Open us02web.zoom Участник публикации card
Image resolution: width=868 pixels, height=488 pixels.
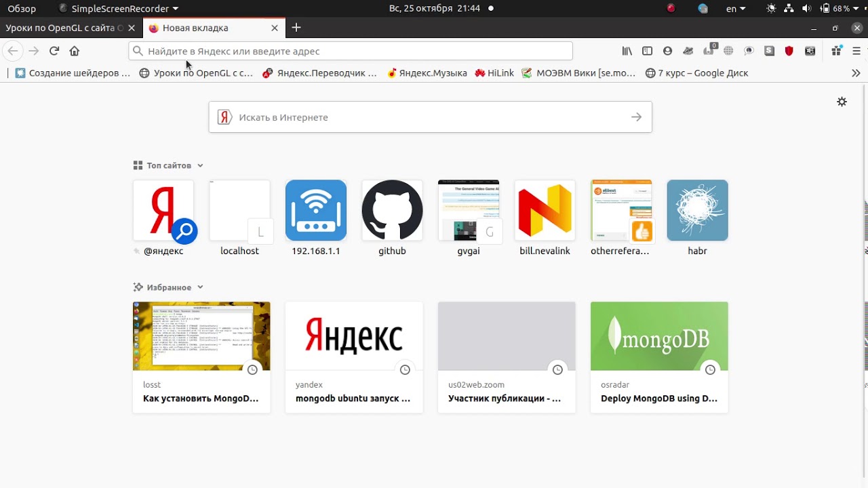tap(507, 357)
